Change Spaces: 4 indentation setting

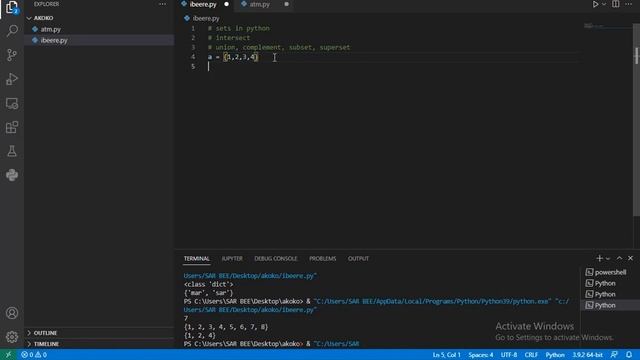[x=480, y=355]
